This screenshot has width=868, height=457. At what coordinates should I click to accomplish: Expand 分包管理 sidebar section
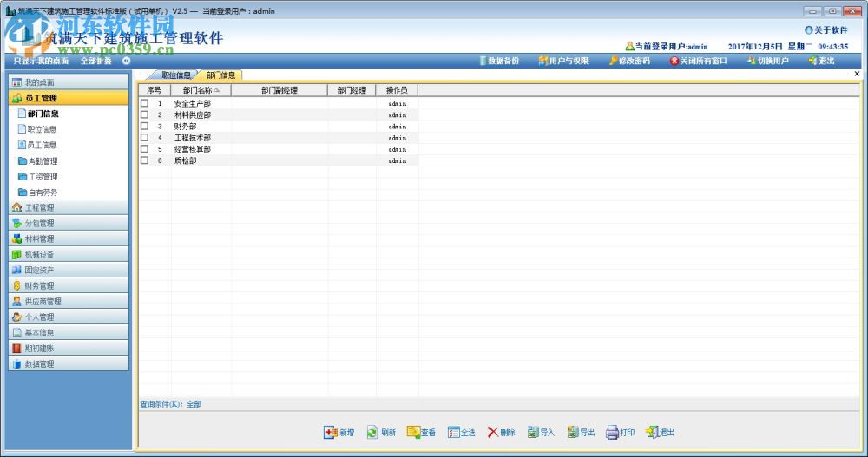pyautogui.click(x=69, y=223)
